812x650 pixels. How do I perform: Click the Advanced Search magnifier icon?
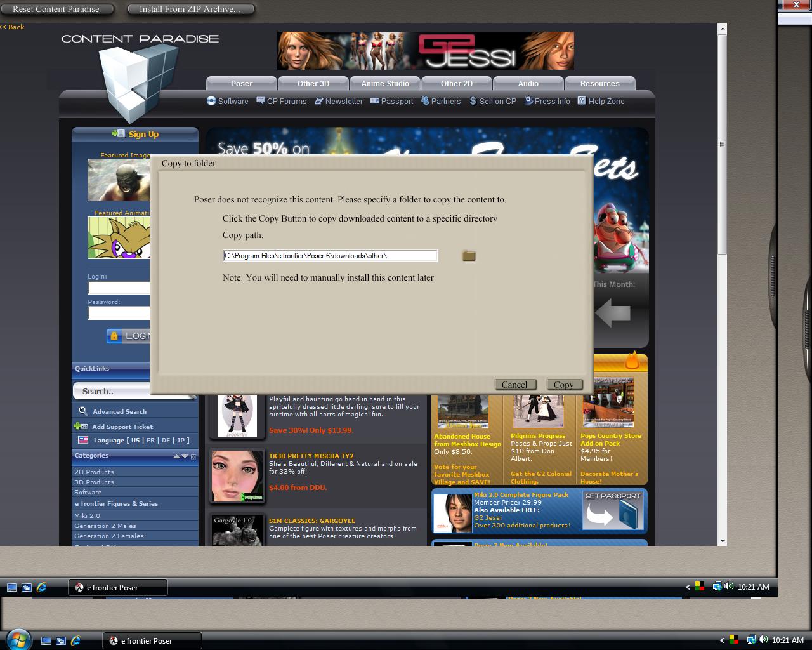[x=83, y=411]
